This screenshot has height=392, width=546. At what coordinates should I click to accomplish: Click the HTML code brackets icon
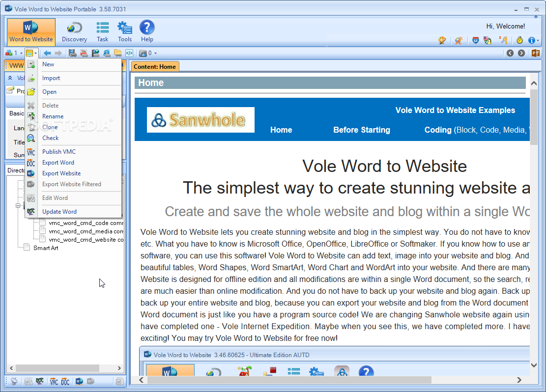[129, 53]
